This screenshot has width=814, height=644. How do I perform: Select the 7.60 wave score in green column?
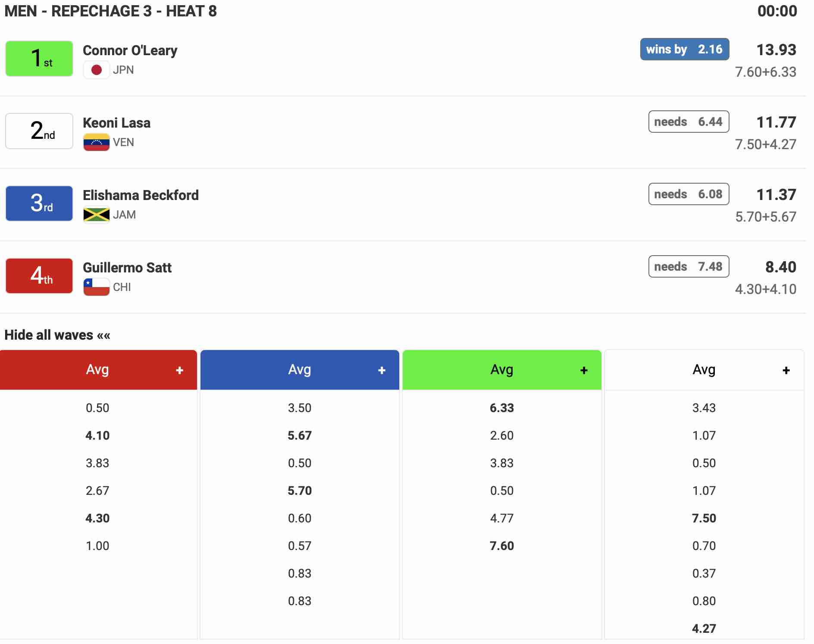(501, 546)
